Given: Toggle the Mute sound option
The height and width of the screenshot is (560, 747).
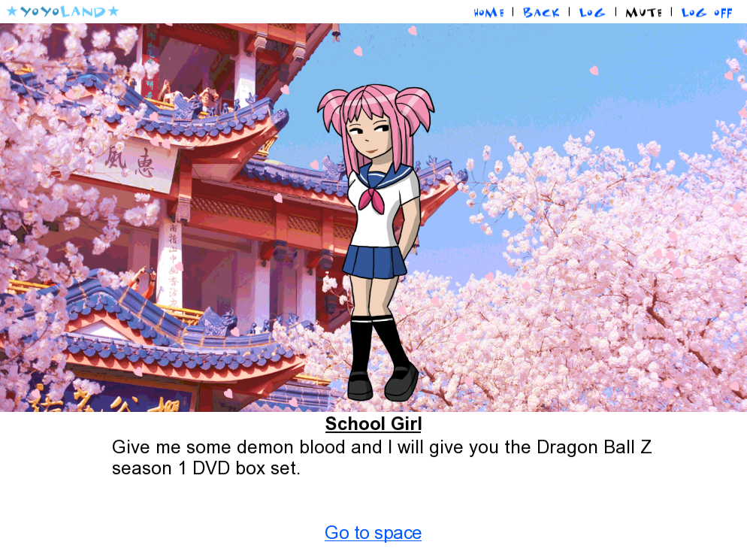Looking at the screenshot, I should (x=643, y=12).
